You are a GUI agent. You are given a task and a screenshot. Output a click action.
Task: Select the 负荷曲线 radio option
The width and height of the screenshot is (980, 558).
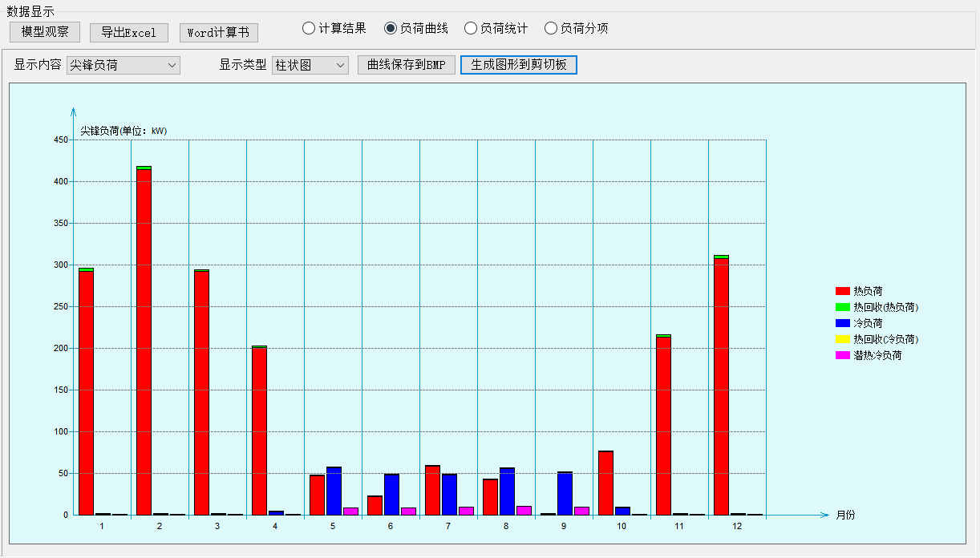point(391,28)
